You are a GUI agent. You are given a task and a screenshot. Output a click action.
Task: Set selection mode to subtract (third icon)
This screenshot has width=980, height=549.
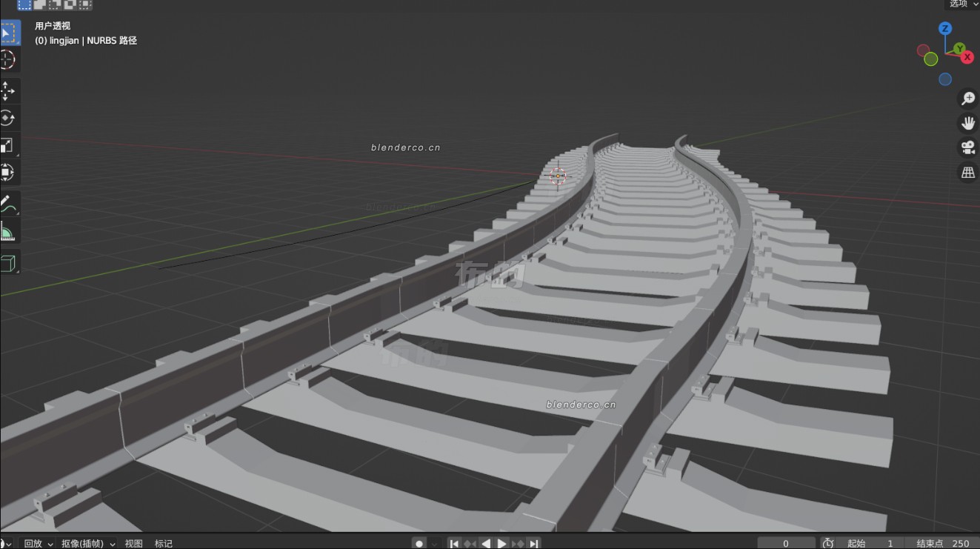55,4
